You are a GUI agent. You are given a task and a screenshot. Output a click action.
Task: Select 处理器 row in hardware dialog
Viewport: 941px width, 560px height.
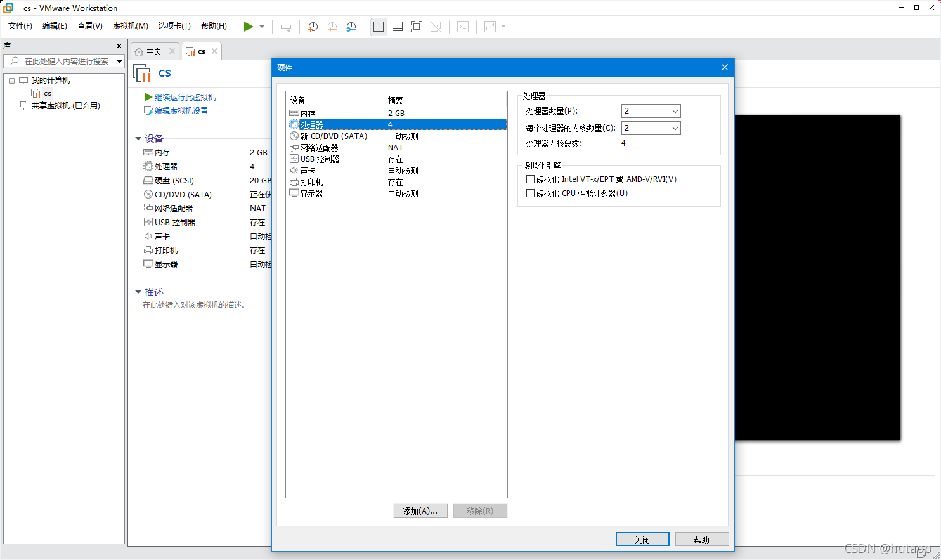(x=396, y=124)
